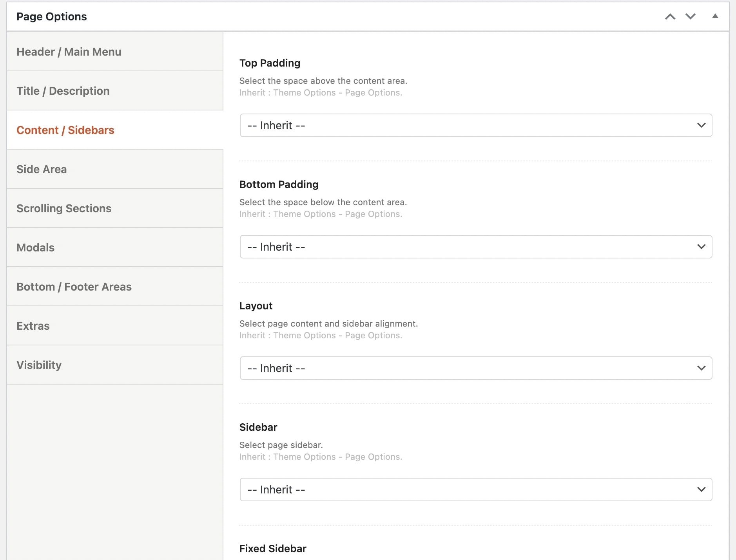Open Bottom / Footer Areas tab
The image size is (736, 560).
click(x=74, y=287)
